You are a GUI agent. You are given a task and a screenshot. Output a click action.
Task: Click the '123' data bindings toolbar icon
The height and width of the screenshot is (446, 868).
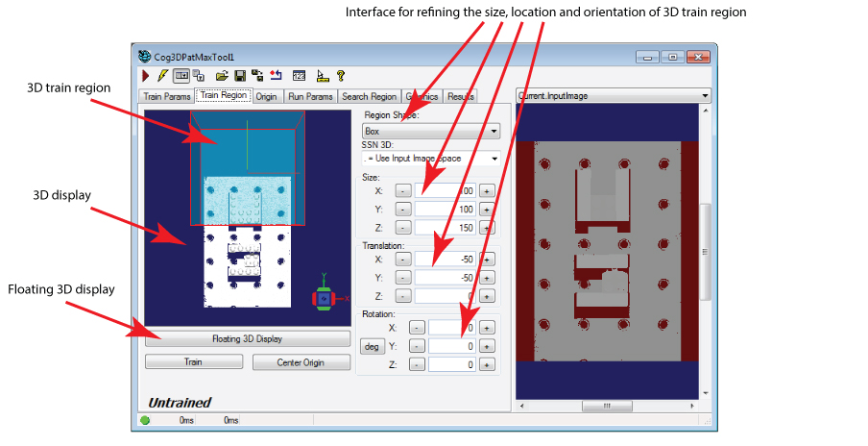click(x=299, y=75)
